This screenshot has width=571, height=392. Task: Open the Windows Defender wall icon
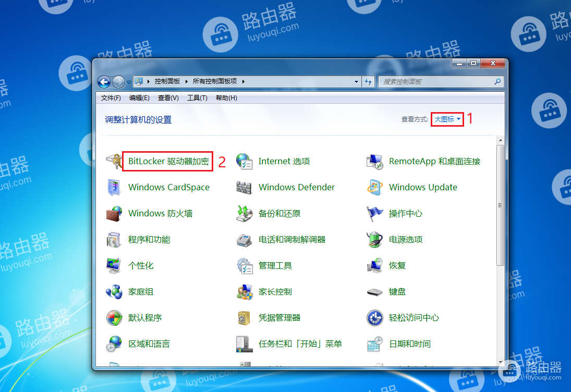point(244,188)
